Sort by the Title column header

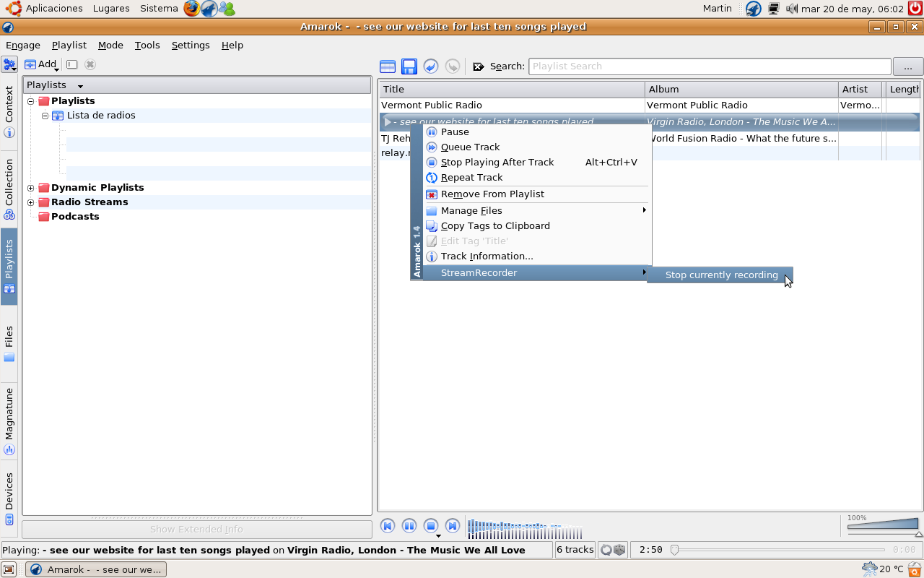coord(512,90)
